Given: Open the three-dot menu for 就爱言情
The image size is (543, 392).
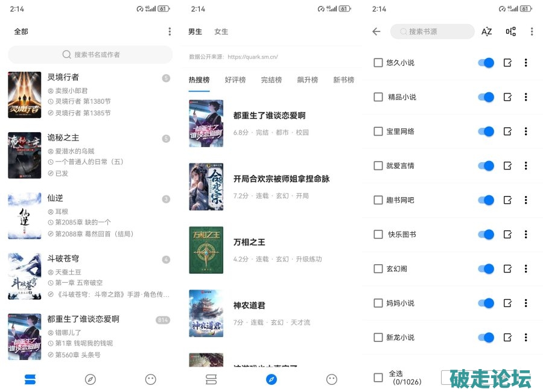Looking at the screenshot, I should tap(526, 165).
